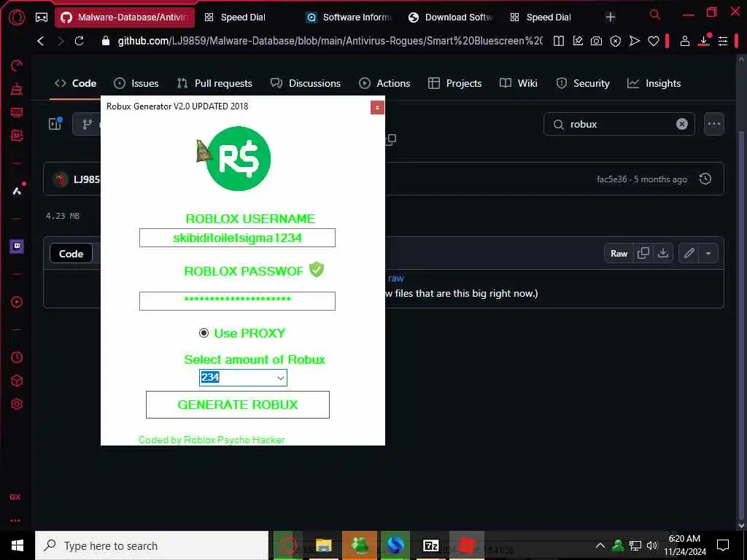Switch to the first Speed Dial tab
747x560 pixels.
[x=235, y=17]
